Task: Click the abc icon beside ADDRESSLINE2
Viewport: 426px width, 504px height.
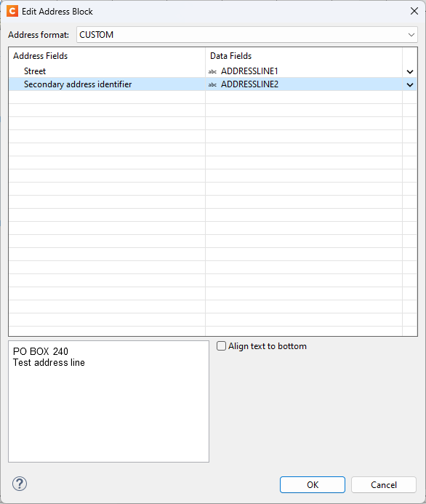Action: [x=212, y=84]
